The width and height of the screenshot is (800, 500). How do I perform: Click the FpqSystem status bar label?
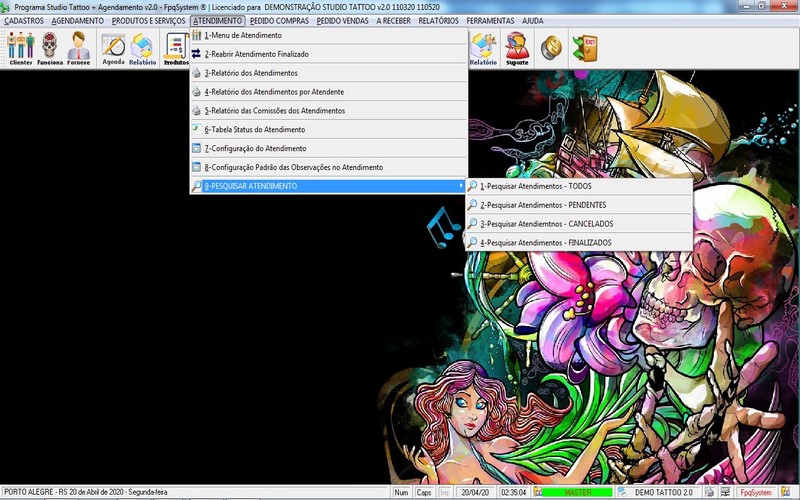[756, 492]
